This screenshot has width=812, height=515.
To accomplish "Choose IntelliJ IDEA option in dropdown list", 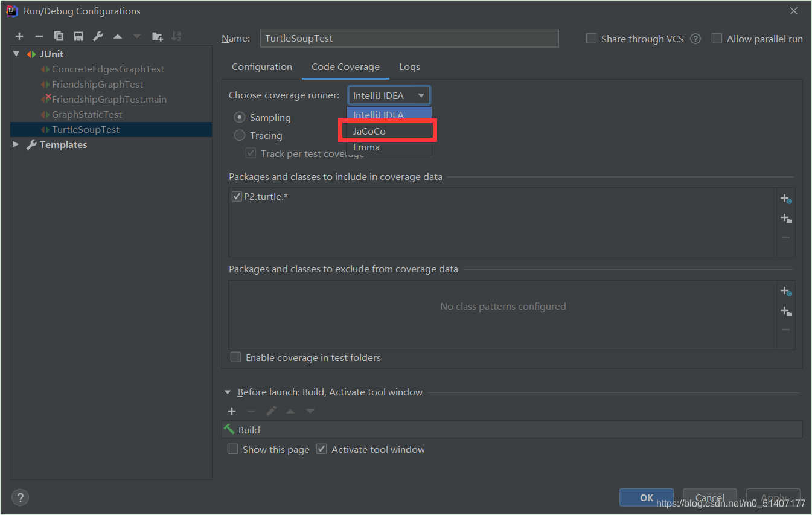I will tap(389, 115).
